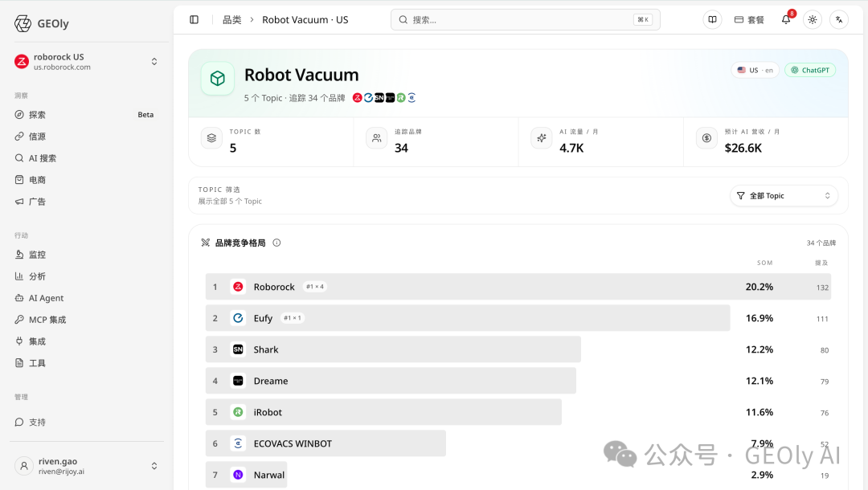Image resolution: width=868 pixels, height=490 pixels.
Task: Toggle the sidebar collapse icon
Action: coord(194,20)
